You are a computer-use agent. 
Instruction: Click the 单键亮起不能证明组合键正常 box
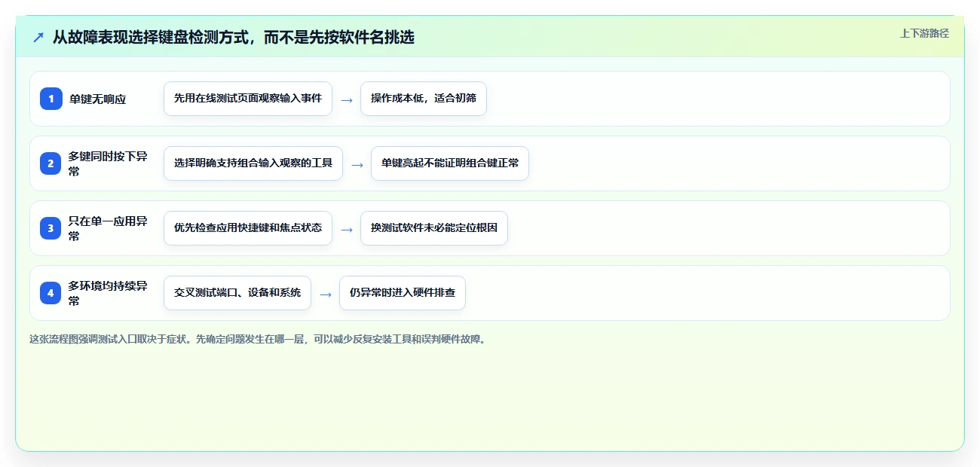450,163
